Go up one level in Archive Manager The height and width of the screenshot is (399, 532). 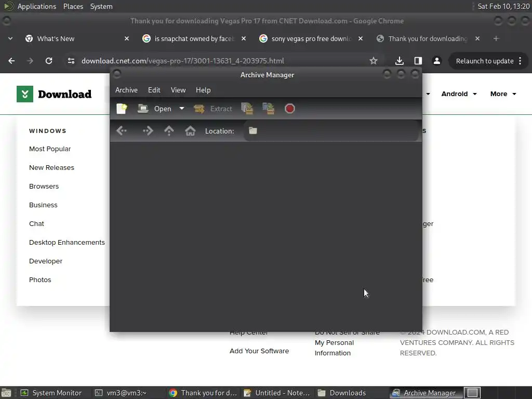click(169, 130)
